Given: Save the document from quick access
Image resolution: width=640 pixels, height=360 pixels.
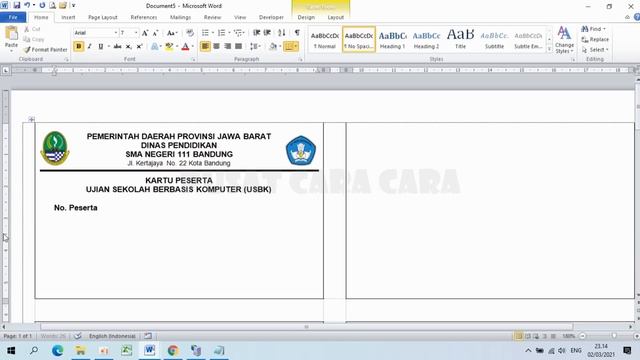Looking at the screenshot, I should pos(17,5).
